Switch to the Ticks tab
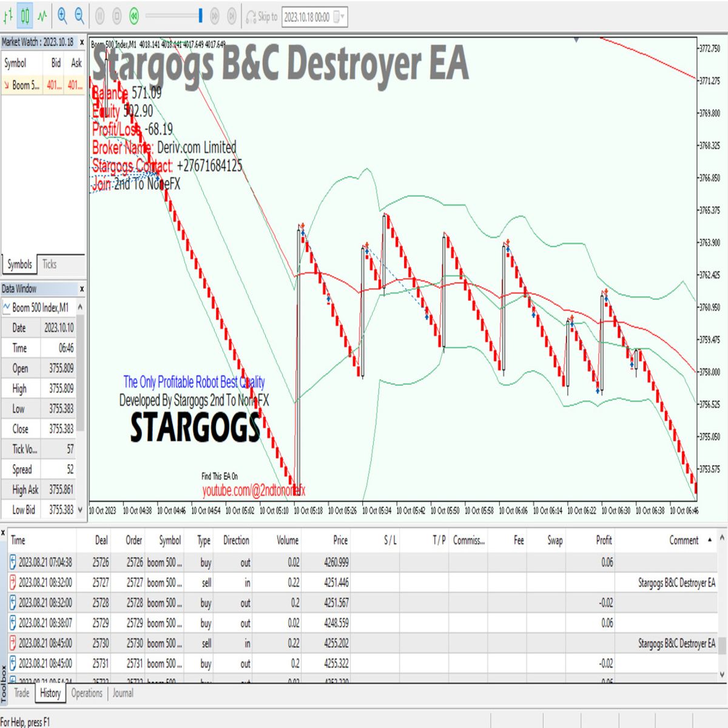728x728 pixels. pos(49,265)
